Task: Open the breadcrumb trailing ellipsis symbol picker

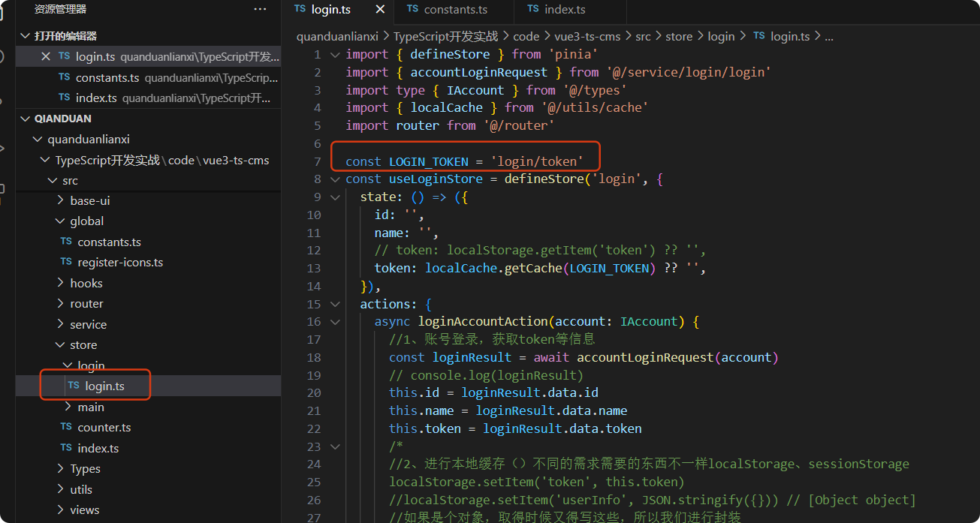Action: point(829,36)
